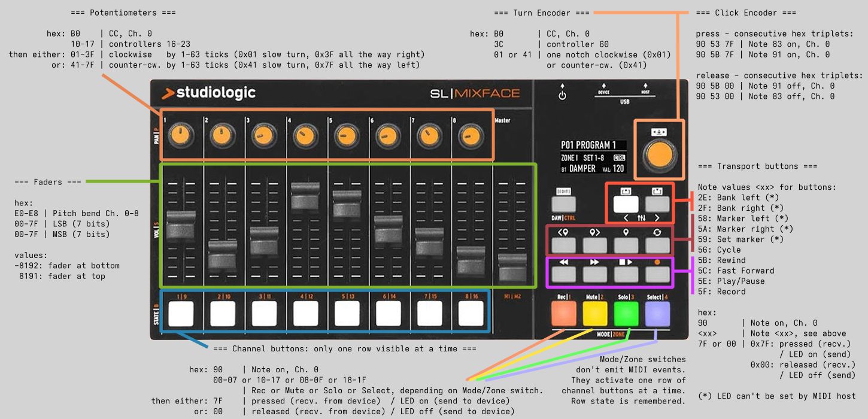Image resolution: width=868 pixels, height=419 pixels.
Task: Click the lit white Bank left button
Action: pyautogui.click(x=626, y=204)
